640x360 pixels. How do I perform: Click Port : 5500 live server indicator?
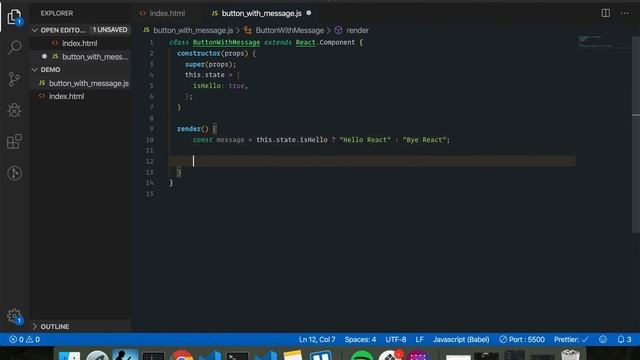click(x=522, y=339)
